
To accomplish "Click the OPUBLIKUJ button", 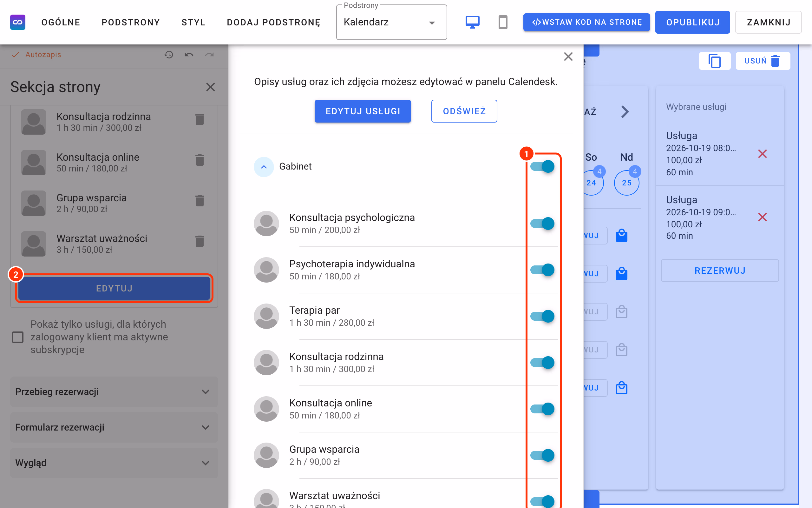I will [x=692, y=22].
